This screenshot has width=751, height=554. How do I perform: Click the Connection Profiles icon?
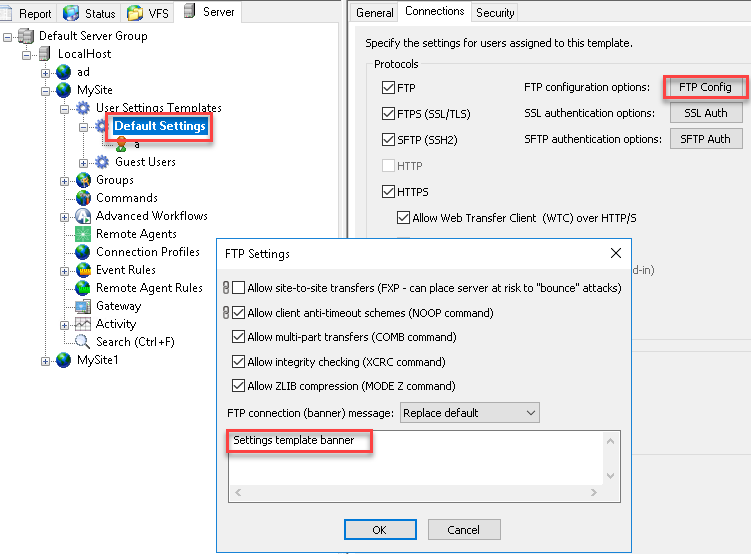pos(83,252)
